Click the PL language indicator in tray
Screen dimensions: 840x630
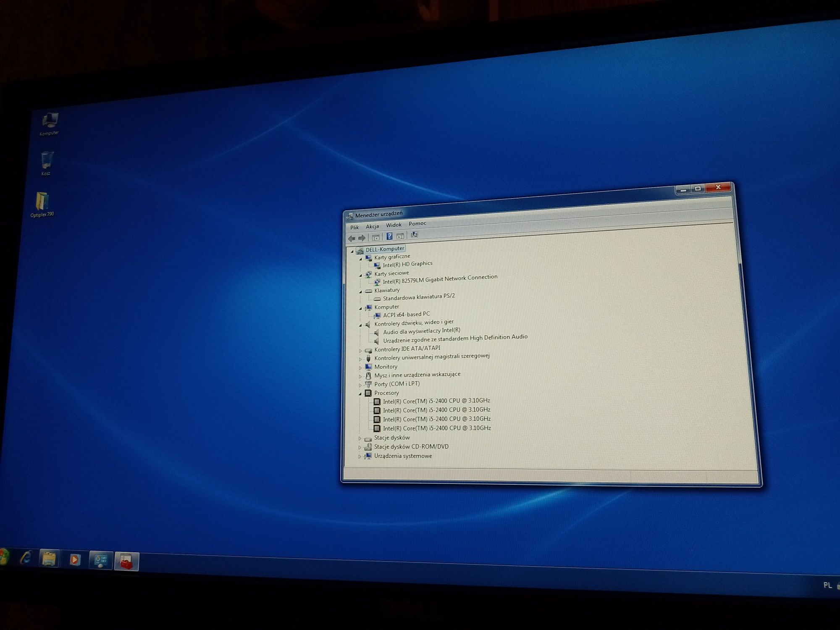[x=827, y=585]
